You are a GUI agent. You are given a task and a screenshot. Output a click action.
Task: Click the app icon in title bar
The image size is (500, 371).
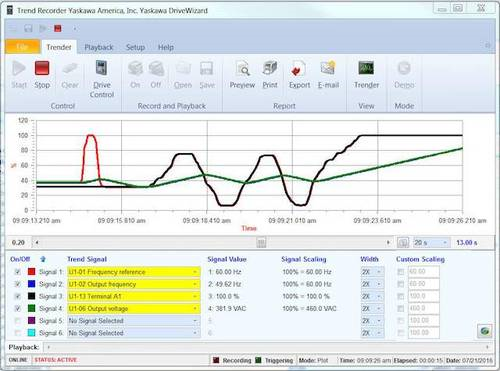[10, 11]
